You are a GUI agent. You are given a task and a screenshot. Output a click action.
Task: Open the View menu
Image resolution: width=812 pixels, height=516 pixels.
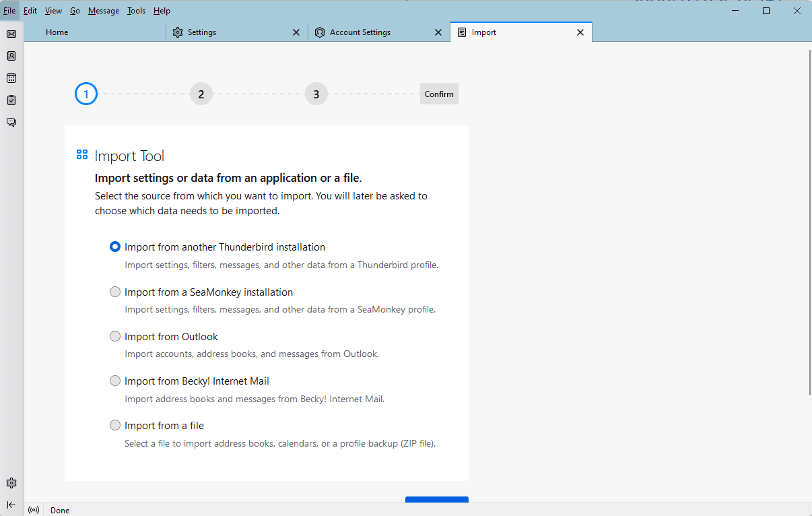53,11
